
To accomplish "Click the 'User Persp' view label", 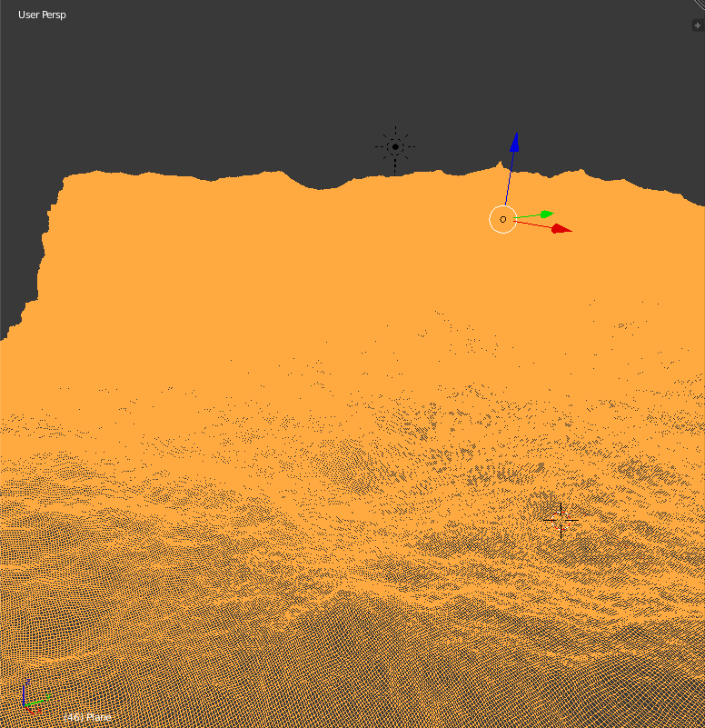I will pos(42,15).
